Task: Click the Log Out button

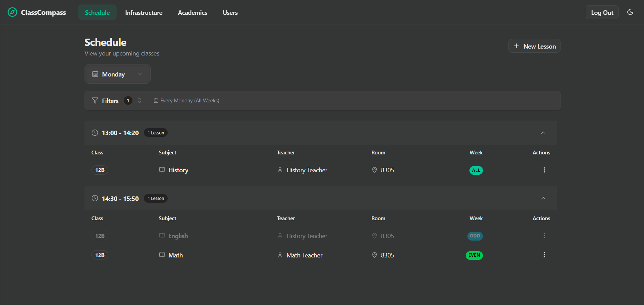Action: tap(602, 13)
